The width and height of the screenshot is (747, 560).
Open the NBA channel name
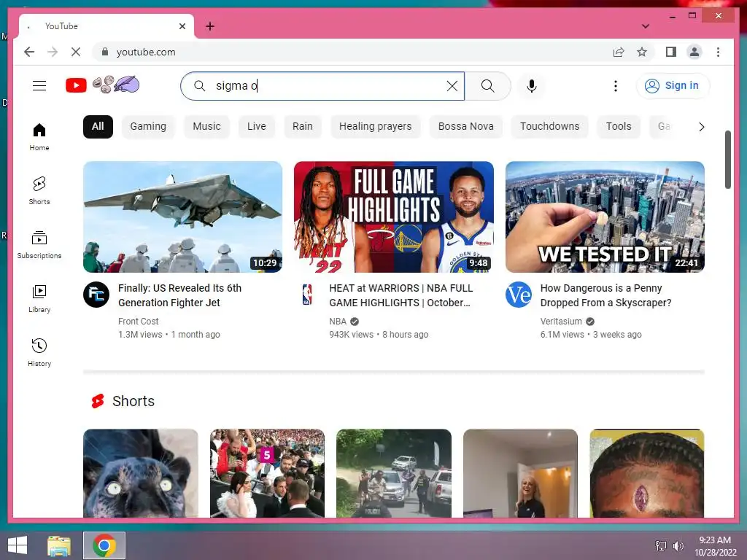(338, 322)
